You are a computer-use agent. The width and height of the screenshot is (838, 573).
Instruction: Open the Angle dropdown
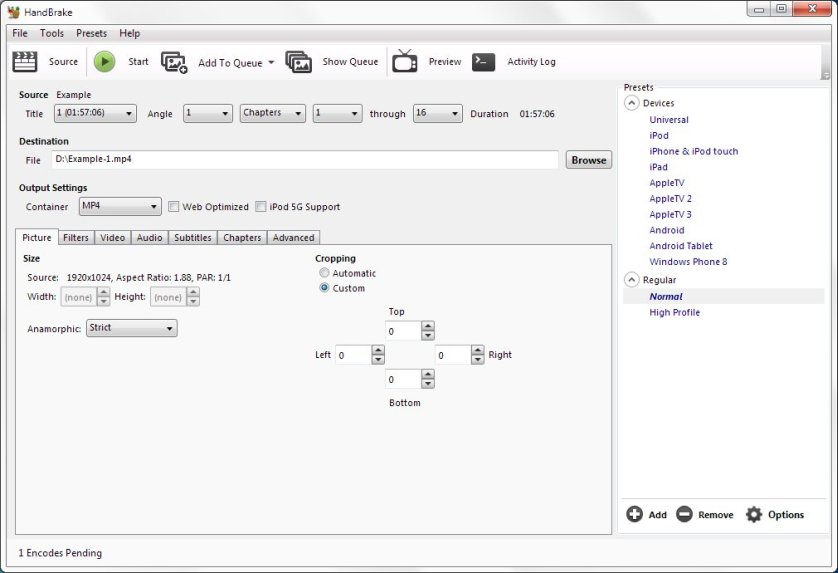tap(207, 113)
